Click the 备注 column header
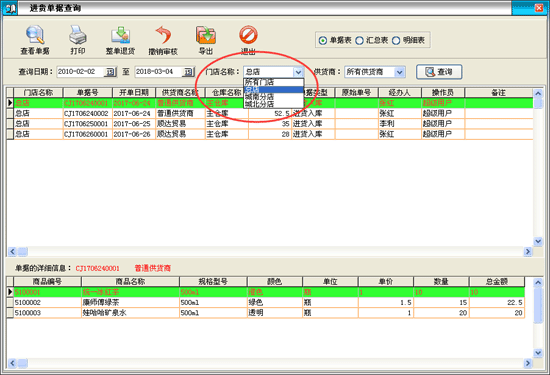Viewport: 550px width, 375px height. 498,93
